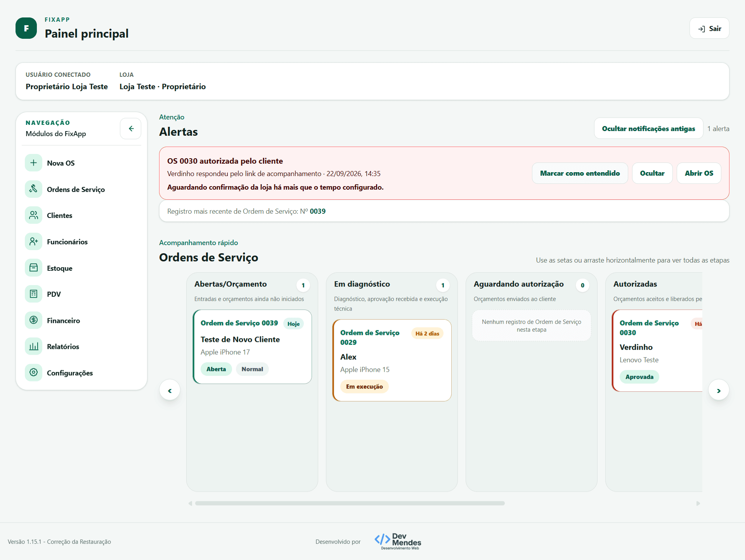745x560 pixels.
Task: Click the Versão 1.15.1 footer text
Action: point(59,542)
